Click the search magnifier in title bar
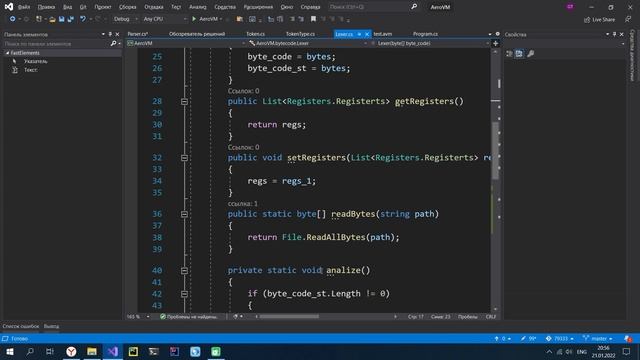This screenshot has width=640, height=360. coord(414,7)
